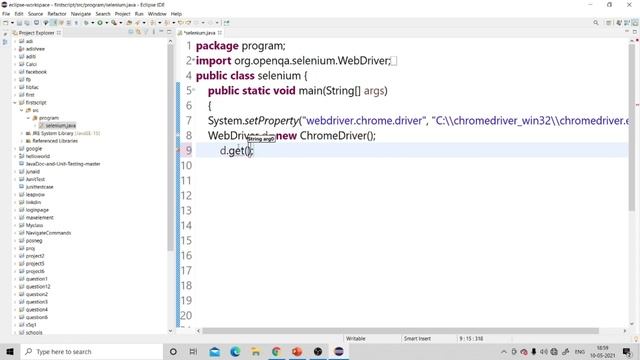The width and height of the screenshot is (640, 360).
Task: Click the Smart Insert status entry
Action: pos(417,339)
